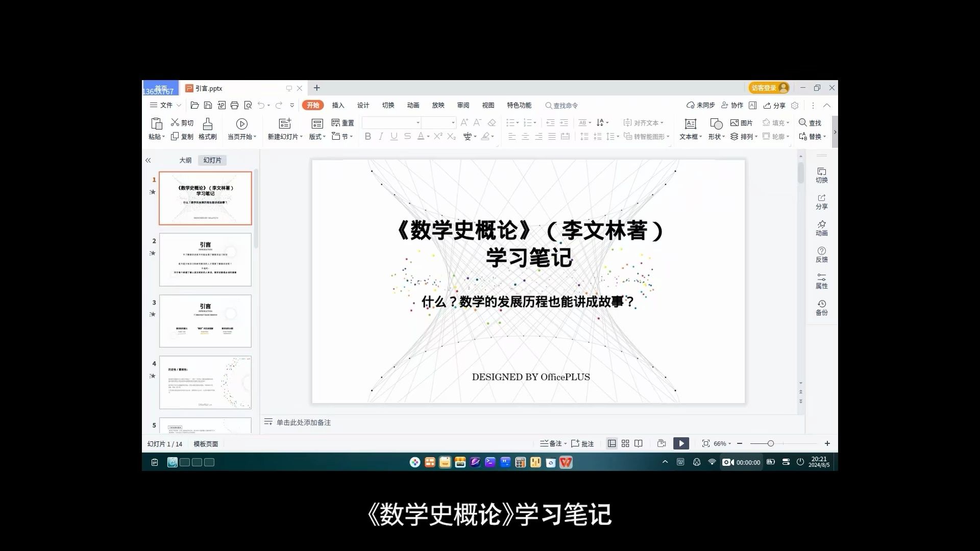Insert a 文本框 text box icon
Screen dimensions: 980x551
(x=691, y=123)
